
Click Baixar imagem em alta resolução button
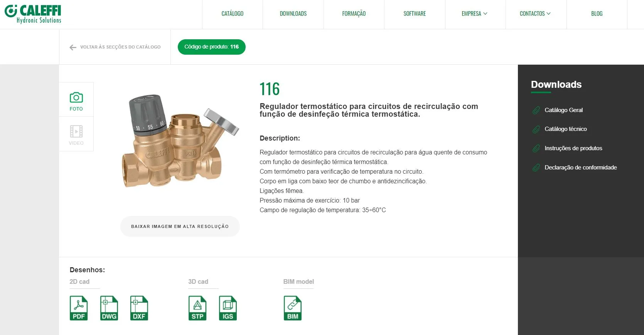[x=180, y=226]
